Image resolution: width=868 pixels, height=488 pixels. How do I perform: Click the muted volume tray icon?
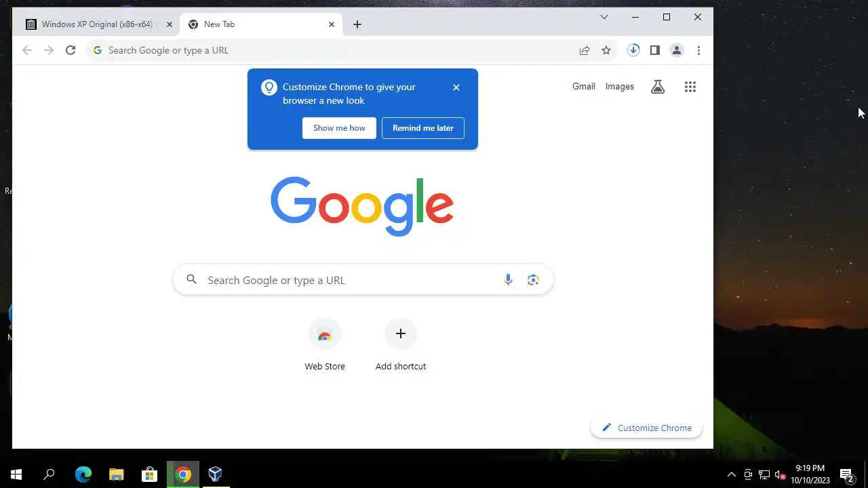(780, 474)
